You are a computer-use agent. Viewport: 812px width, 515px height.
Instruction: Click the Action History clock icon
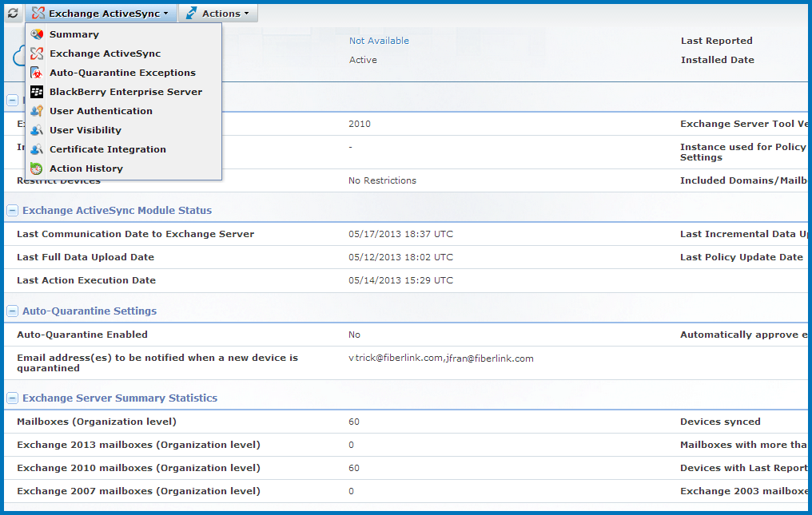(x=37, y=168)
